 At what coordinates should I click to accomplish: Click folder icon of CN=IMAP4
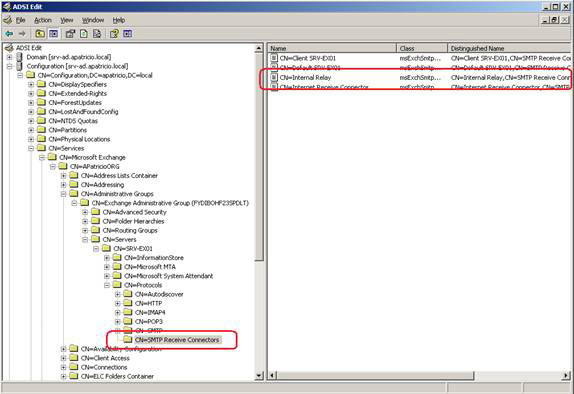pyautogui.click(x=128, y=312)
